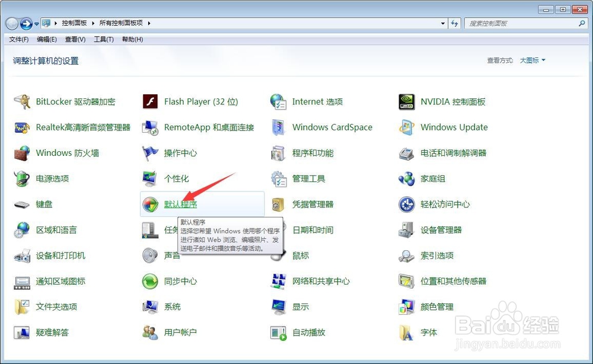Open the 文件(F) menu
593x364 pixels.
(x=19, y=39)
